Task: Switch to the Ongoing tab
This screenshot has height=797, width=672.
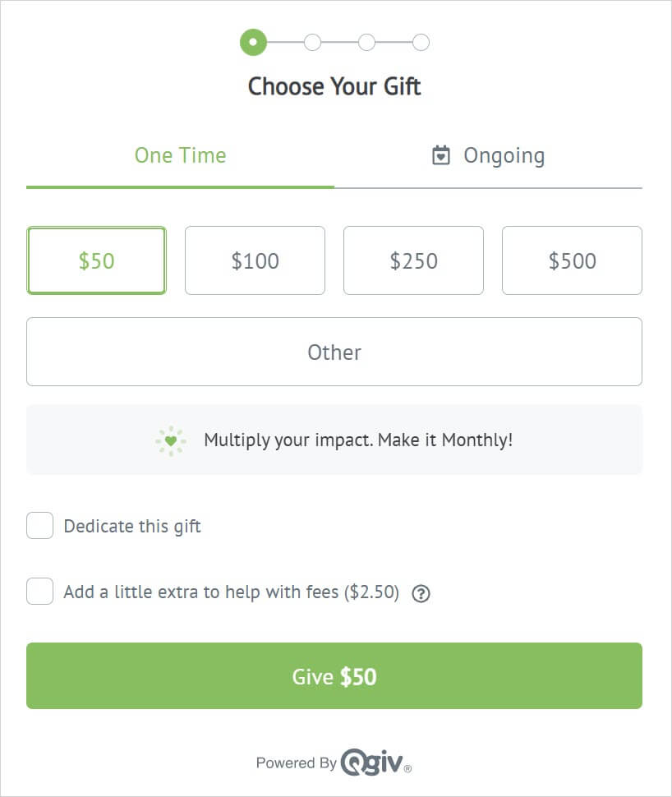Action: click(489, 156)
